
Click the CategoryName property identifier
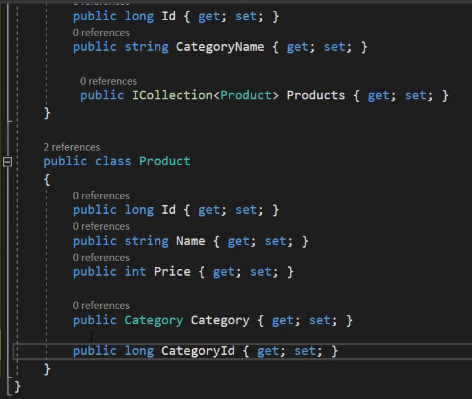pos(220,47)
